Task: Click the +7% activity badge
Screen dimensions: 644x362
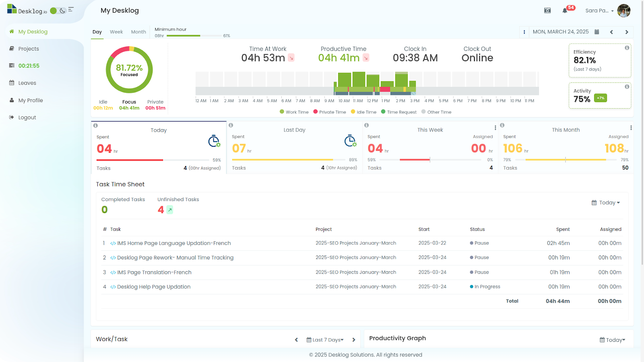Action: (601, 98)
